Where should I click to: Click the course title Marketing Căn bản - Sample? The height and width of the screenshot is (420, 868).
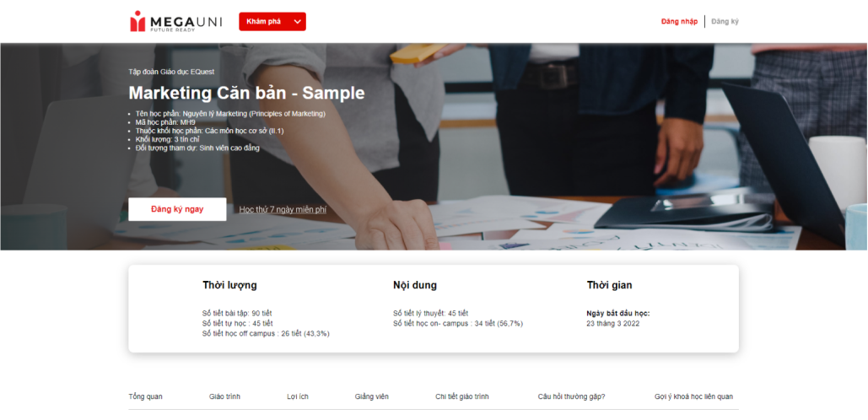(x=246, y=93)
